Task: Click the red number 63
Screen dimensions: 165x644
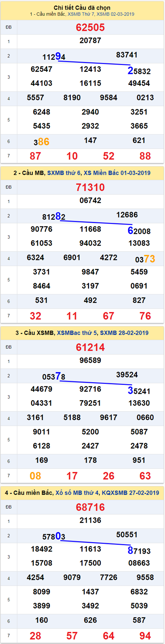Action: coord(145,476)
